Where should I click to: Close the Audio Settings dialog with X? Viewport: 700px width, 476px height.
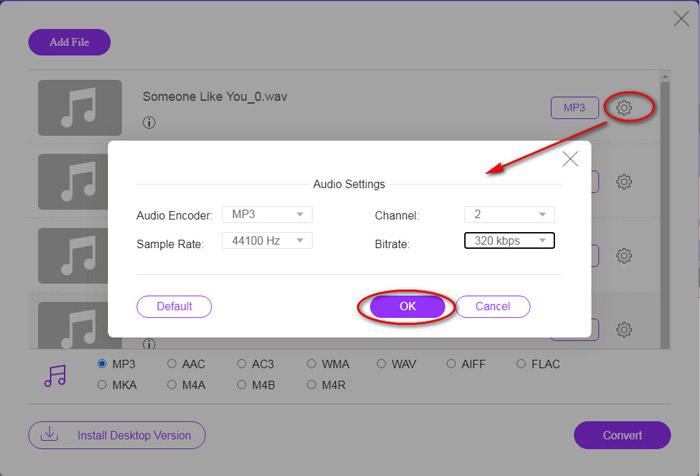(x=570, y=159)
